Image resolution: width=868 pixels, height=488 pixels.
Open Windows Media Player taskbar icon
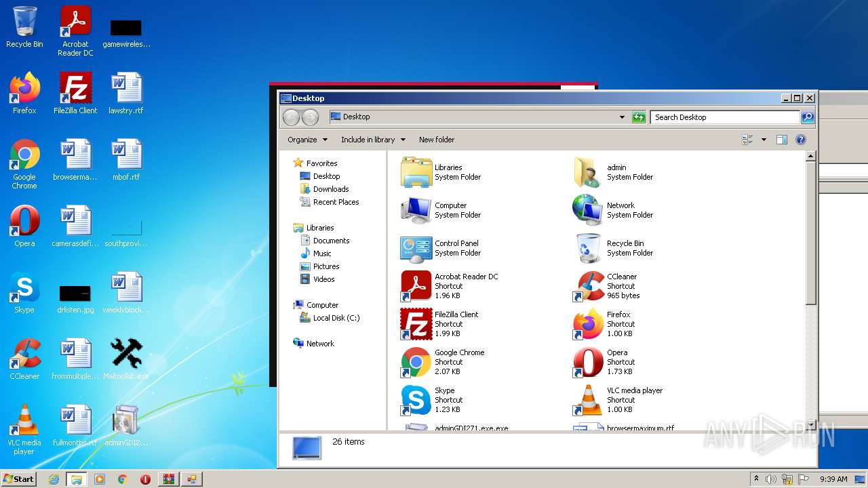(100, 479)
